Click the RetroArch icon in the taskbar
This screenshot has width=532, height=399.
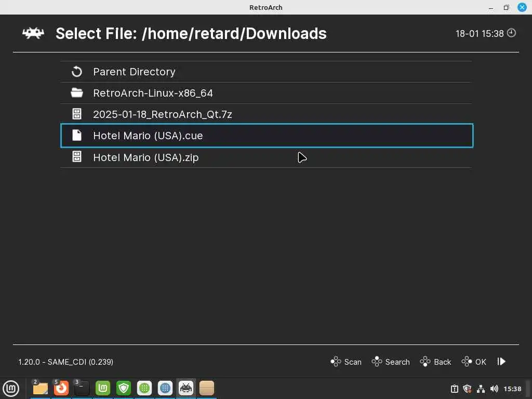tap(186, 388)
